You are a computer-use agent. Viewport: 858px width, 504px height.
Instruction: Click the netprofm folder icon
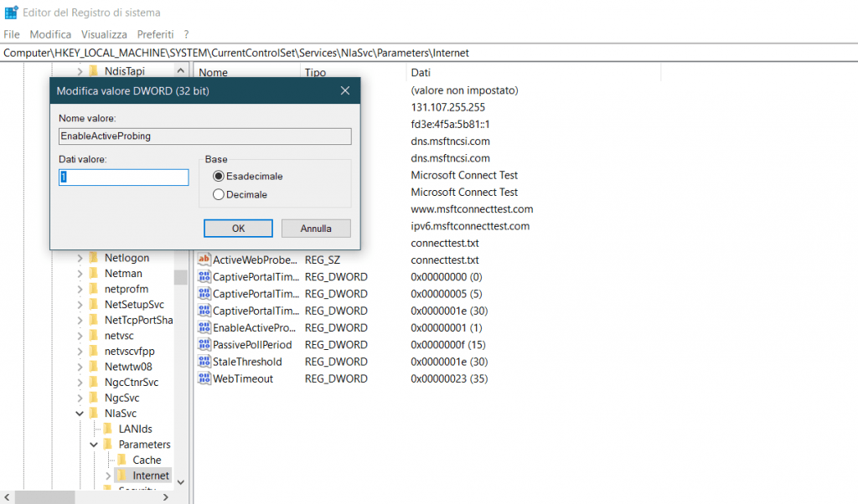94,289
